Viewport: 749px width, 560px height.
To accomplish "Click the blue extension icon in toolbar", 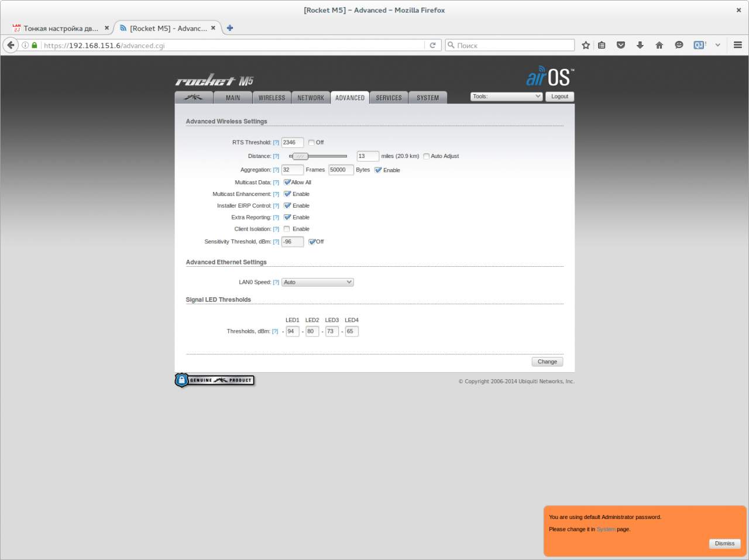I will (x=699, y=45).
